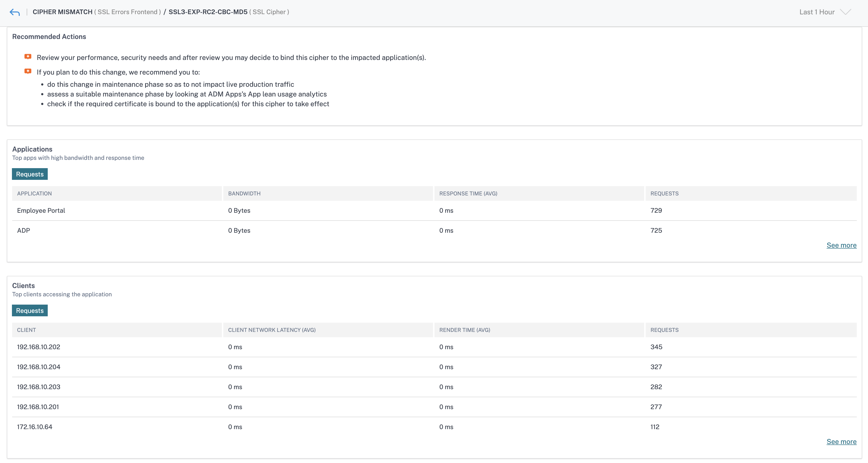Sort Clients table by REQUESTS header
The height and width of the screenshot is (463, 868).
[751, 330]
